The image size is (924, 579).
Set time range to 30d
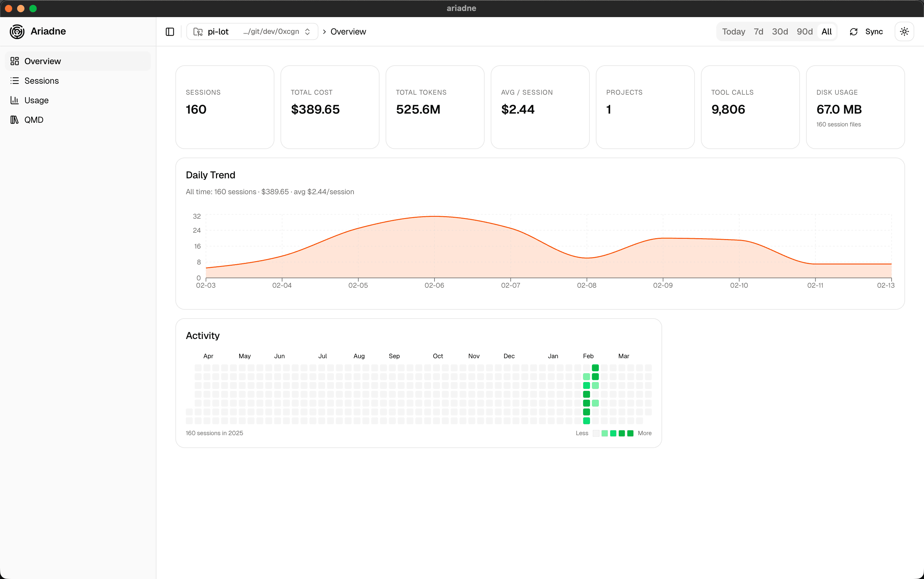[779, 32]
